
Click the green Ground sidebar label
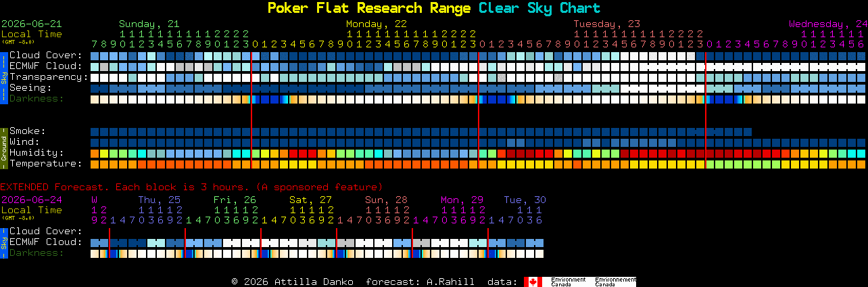tap(3, 147)
